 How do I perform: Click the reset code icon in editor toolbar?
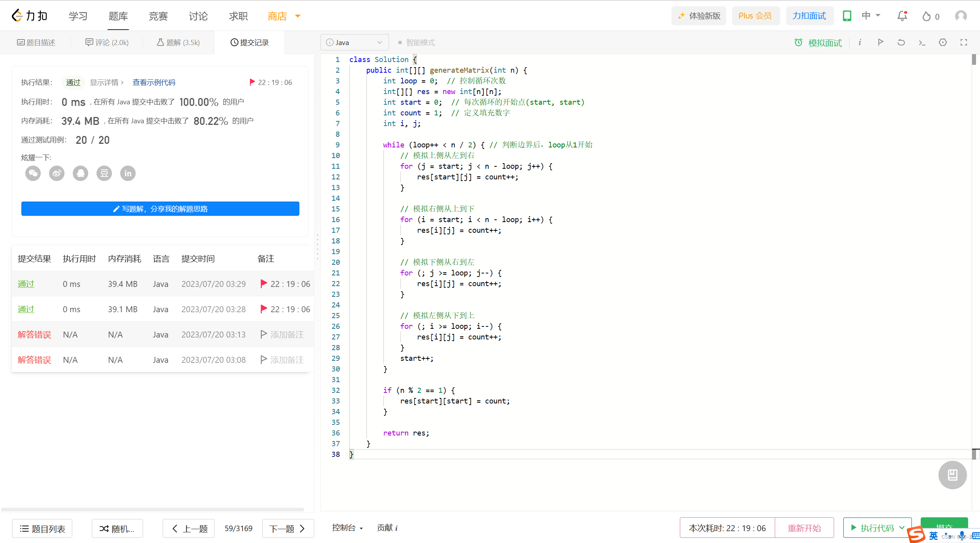tap(901, 42)
